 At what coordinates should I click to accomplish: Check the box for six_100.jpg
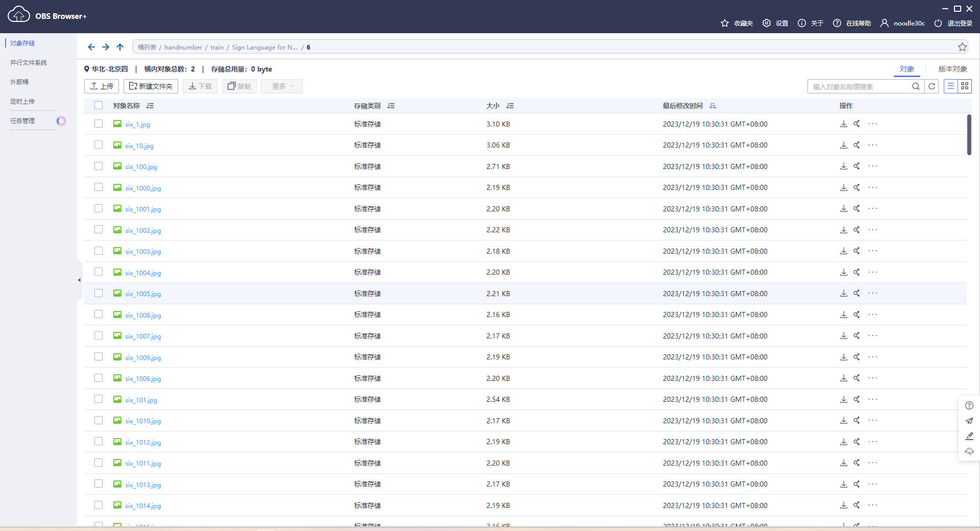click(99, 166)
